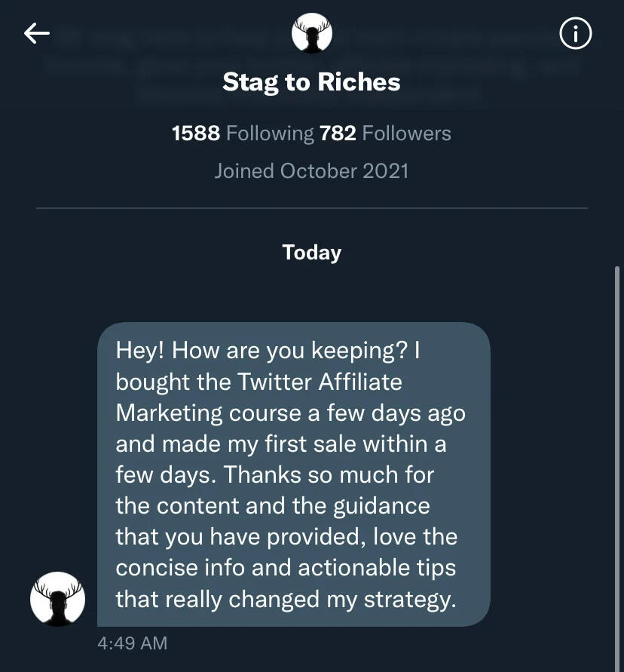Click the Today date separator
Viewport: 624px width, 672px height.
coord(311,252)
